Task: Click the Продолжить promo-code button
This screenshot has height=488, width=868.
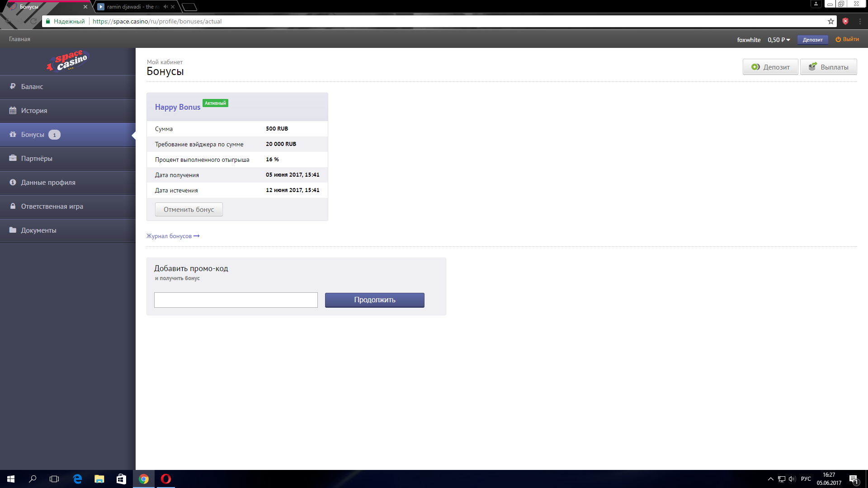Action: [x=374, y=300]
